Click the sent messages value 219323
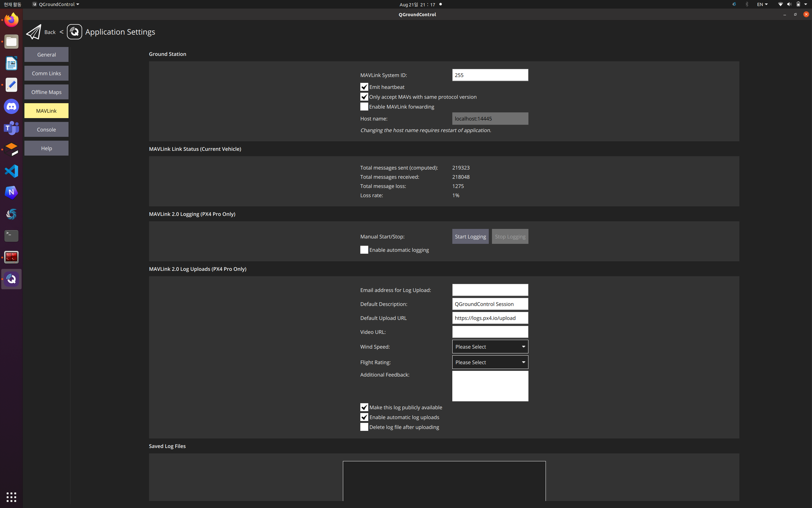 pyautogui.click(x=461, y=168)
